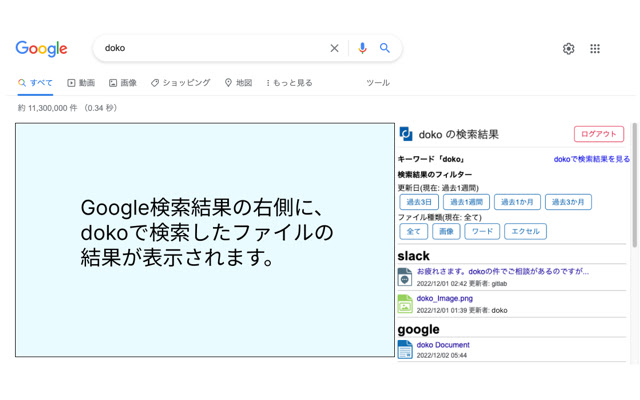
Task: Open the ツール options
Action: 378,83
